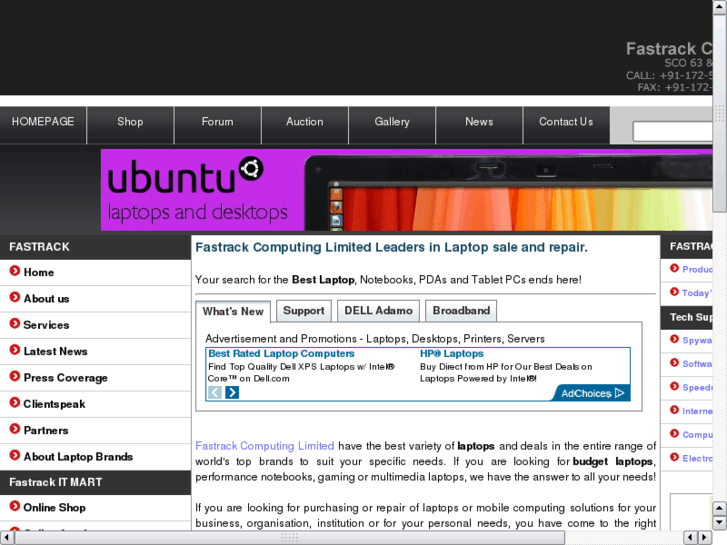The width and height of the screenshot is (727, 545).
Task: Open the HP Laptops ad link
Action: (x=452, y=353)
